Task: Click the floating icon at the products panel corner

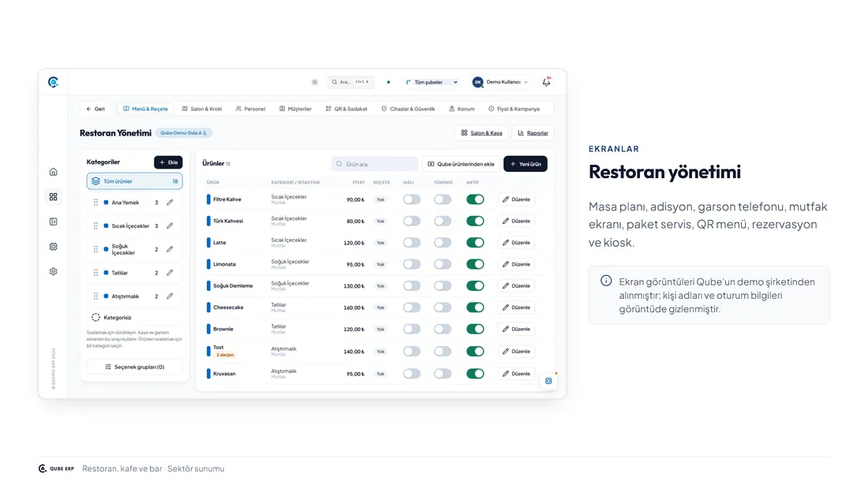Action: [x=548, y=382]
